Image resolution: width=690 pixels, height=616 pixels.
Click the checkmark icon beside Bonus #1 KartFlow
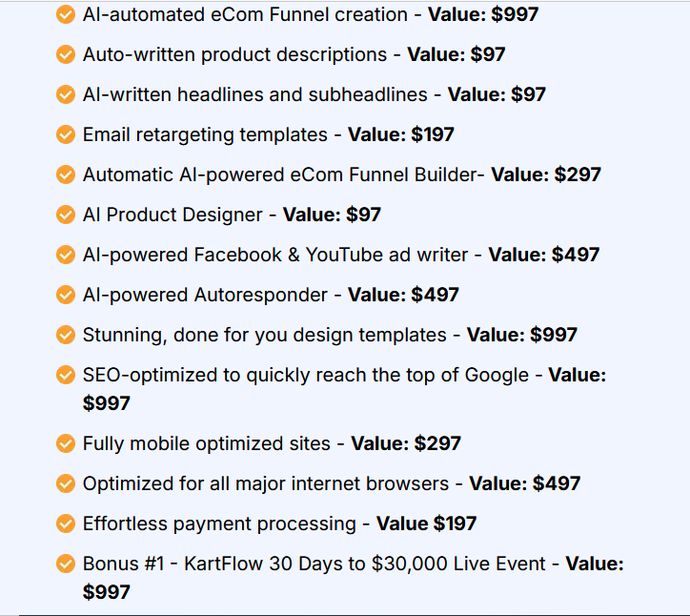click(66, 564)
